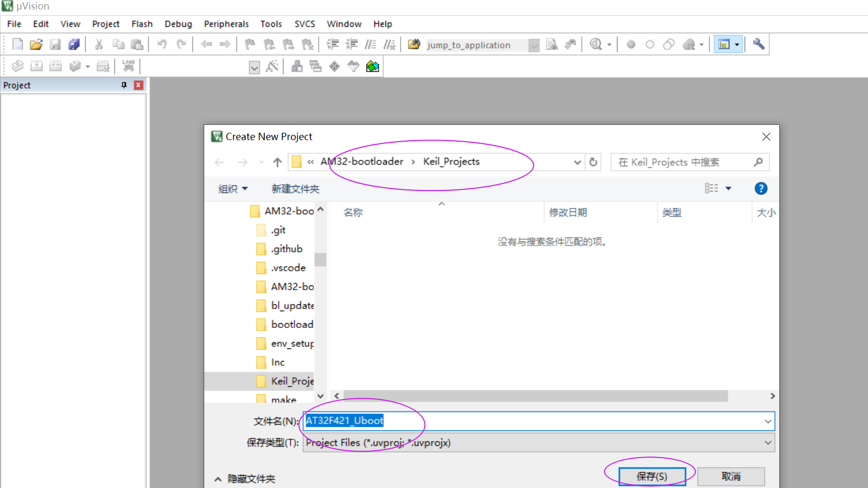Expand the file name history dropdown

[768, 421]
